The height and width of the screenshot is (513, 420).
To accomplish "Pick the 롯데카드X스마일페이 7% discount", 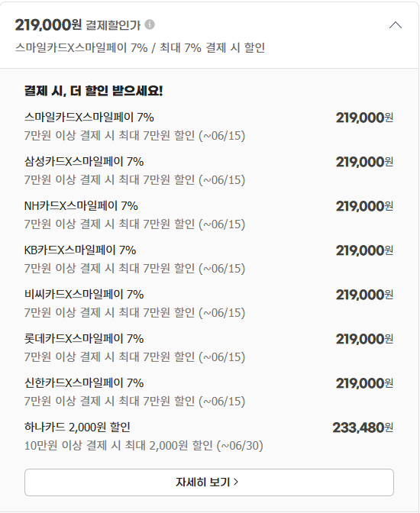I will point(208,347).
